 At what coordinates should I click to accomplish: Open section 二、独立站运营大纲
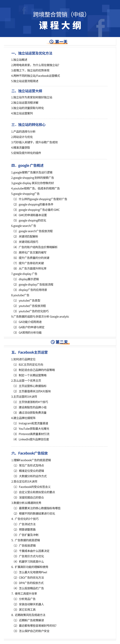click(27, 91)
